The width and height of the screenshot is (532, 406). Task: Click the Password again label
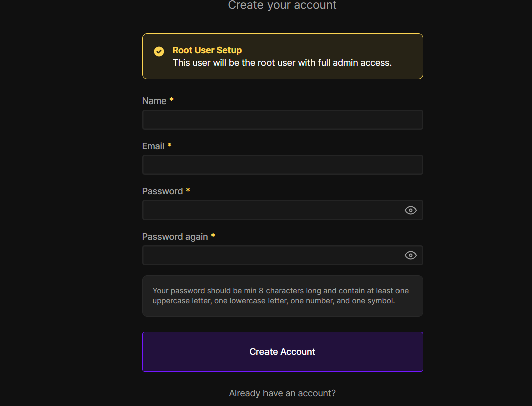[x=175, y=237]
